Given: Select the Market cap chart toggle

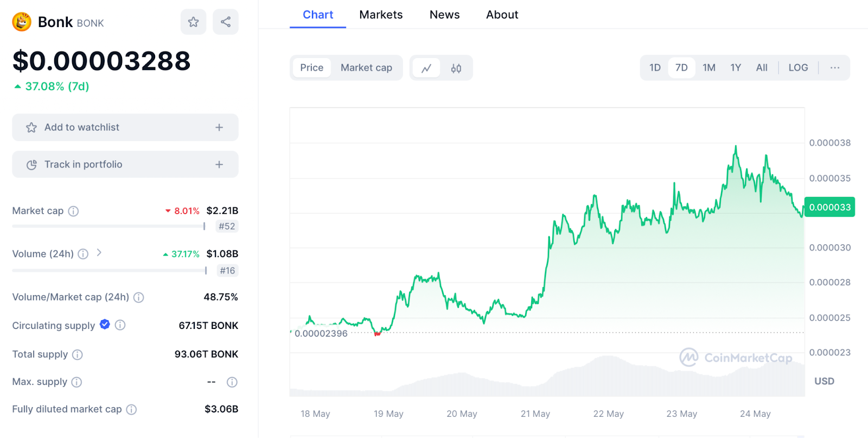Looking at the screenshot, I should pos(366,68).
